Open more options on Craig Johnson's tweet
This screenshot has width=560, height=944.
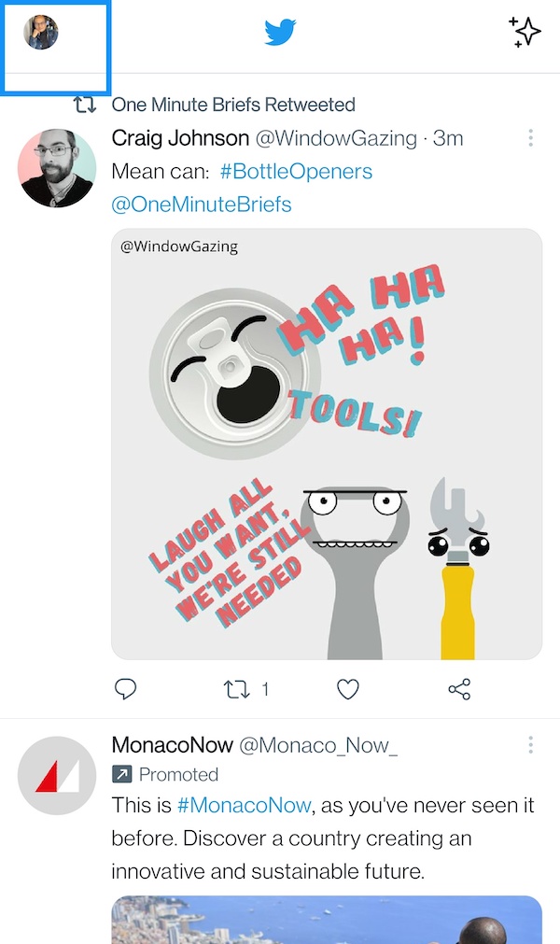click(530, 138)
